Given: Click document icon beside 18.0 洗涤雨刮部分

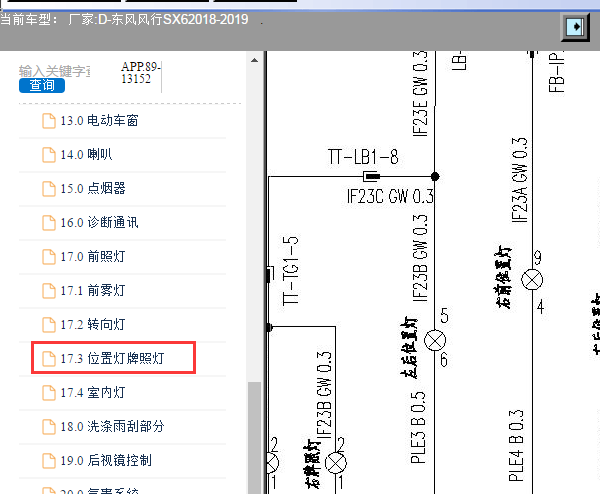Looking at the screenshot, I should 49,427.
